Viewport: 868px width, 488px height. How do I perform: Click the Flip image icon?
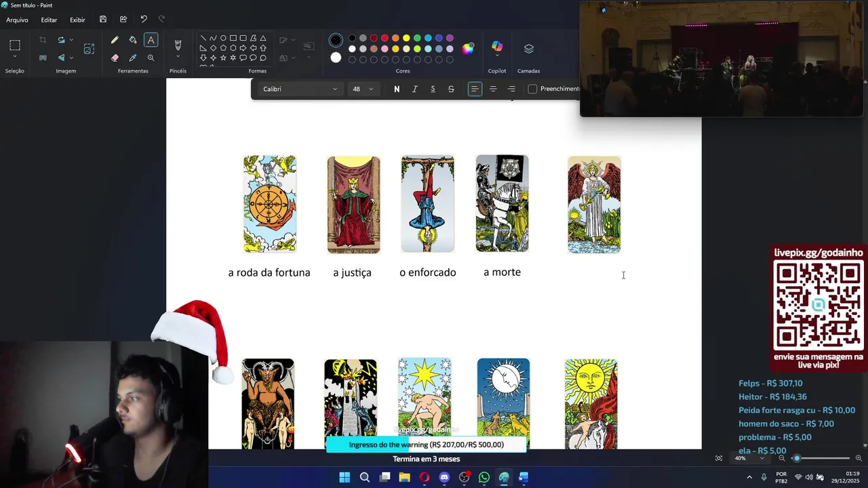61,58
